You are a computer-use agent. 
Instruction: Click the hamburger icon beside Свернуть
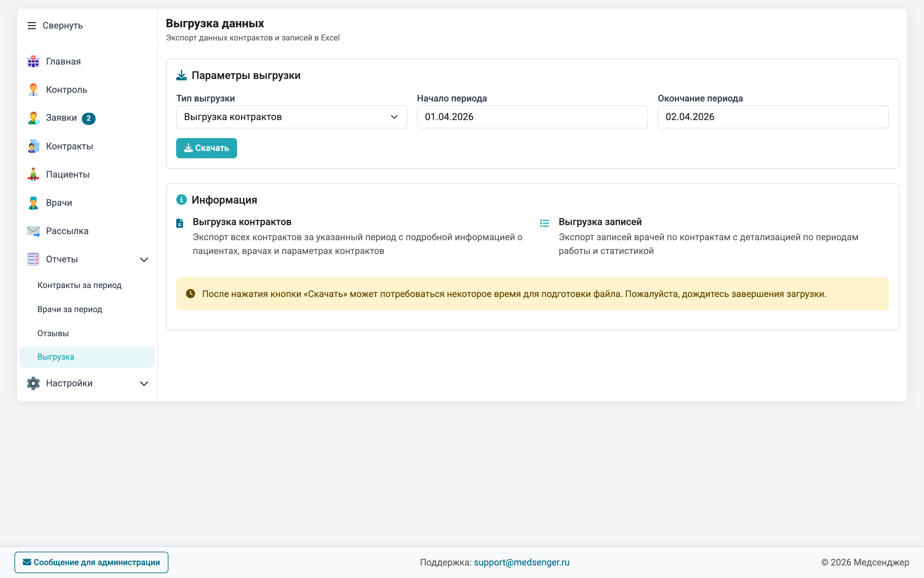[32, 26]
